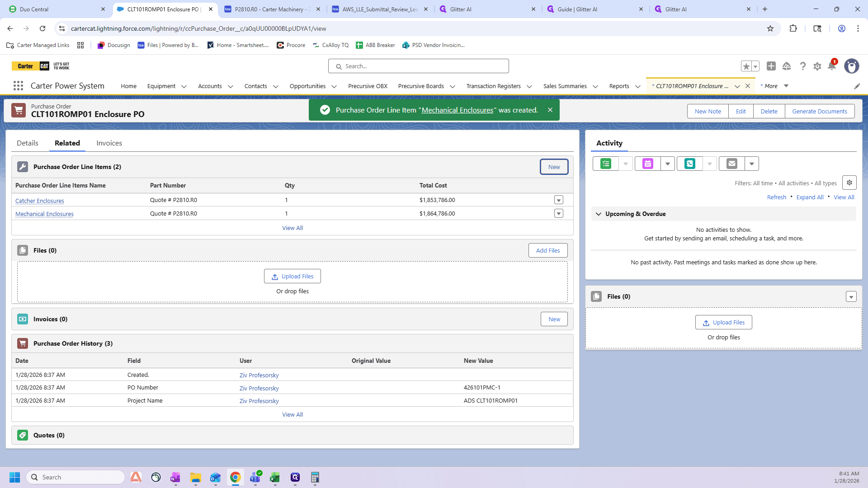
Task: Click the Windows taskbar search box
Action: pos(76,477)
